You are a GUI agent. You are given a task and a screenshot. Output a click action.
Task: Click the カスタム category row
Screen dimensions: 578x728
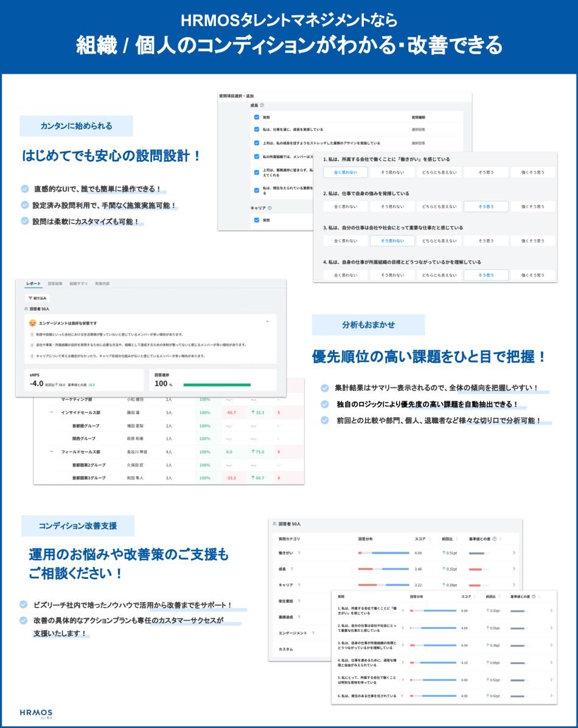302,649
